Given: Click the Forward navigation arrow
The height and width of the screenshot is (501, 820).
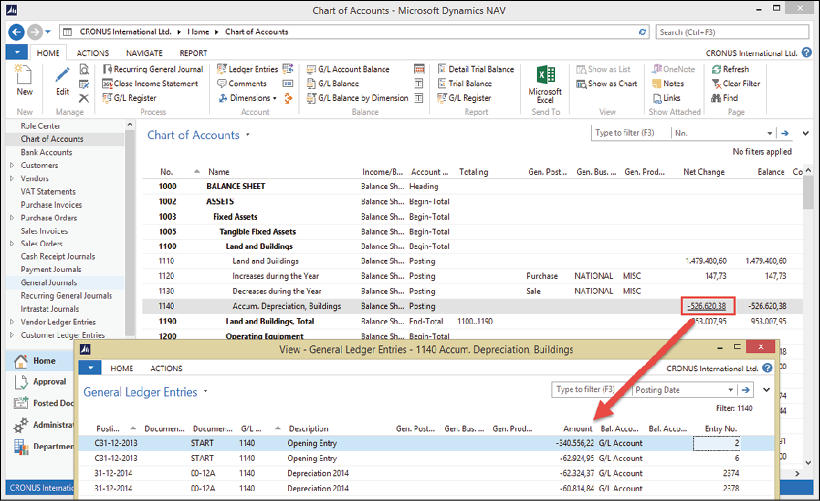Looking at the screenshot, I should (x=35, y=32).
